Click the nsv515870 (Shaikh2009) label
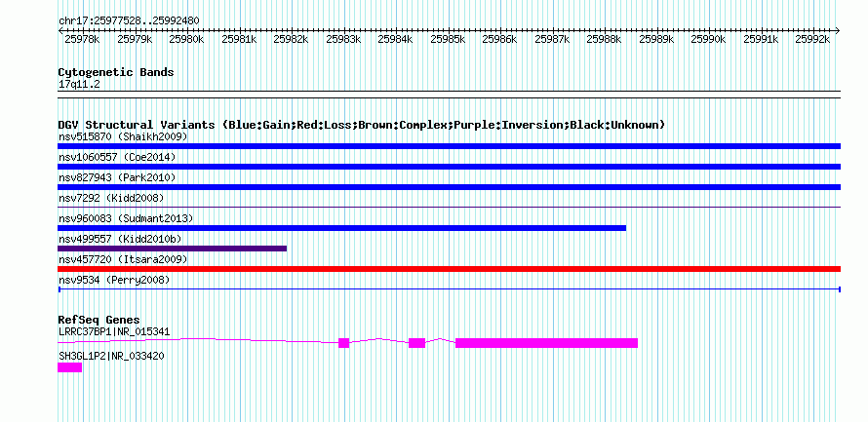868x422 pixels. tap(123, 136)
